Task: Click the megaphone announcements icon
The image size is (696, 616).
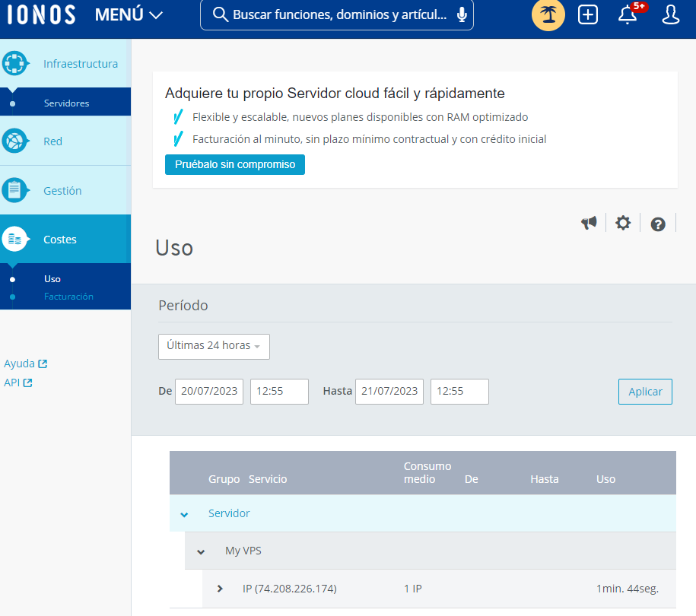Action: [589, 223]
